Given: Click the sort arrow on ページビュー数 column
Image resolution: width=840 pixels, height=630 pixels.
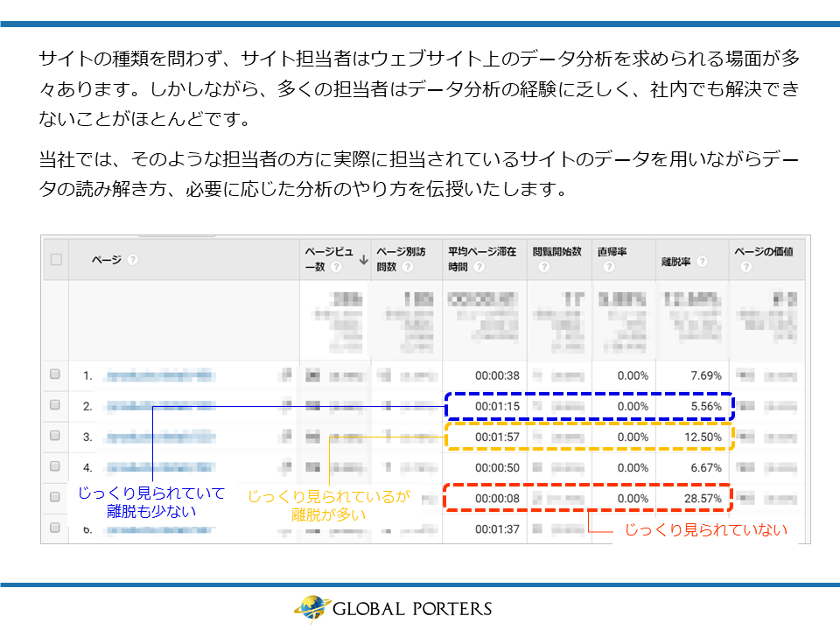Looking at the screenshot, I should 363,259.
